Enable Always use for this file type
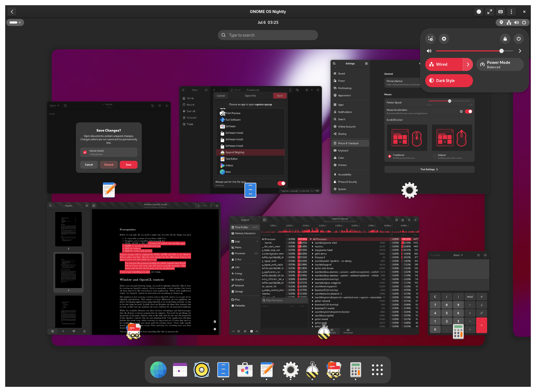Screen dimensions: 536x392 point(282,183)
